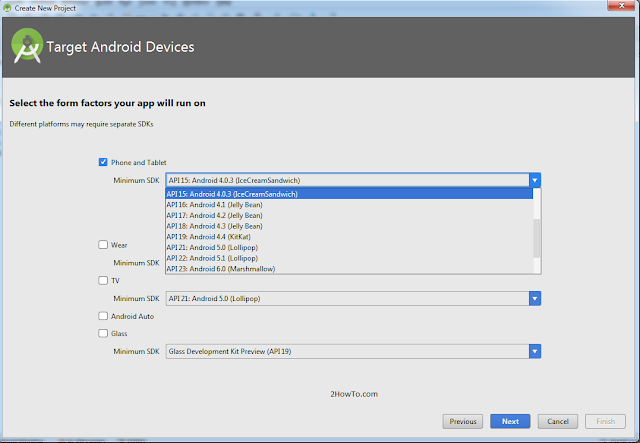Image resolution: width=640 pixels, height=443 pixels.
Task: Click the Target Android Devices heading
Action: (120, 47)
